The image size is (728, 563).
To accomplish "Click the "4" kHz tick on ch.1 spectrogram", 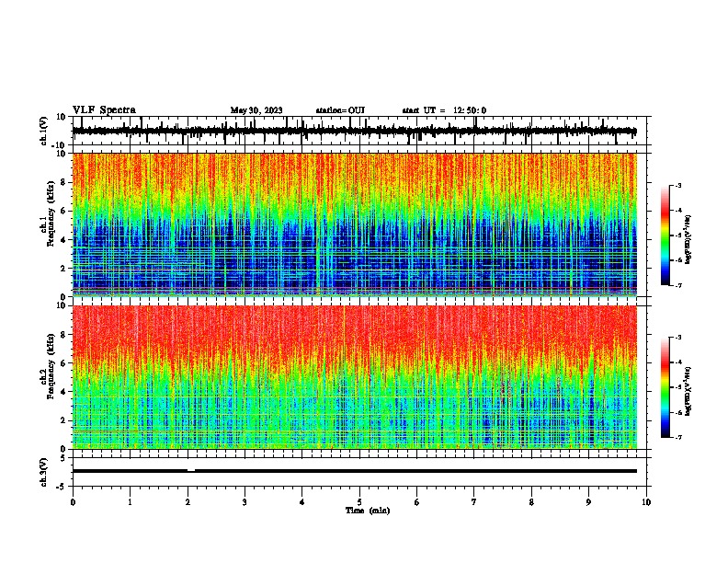I will point(64,240).
